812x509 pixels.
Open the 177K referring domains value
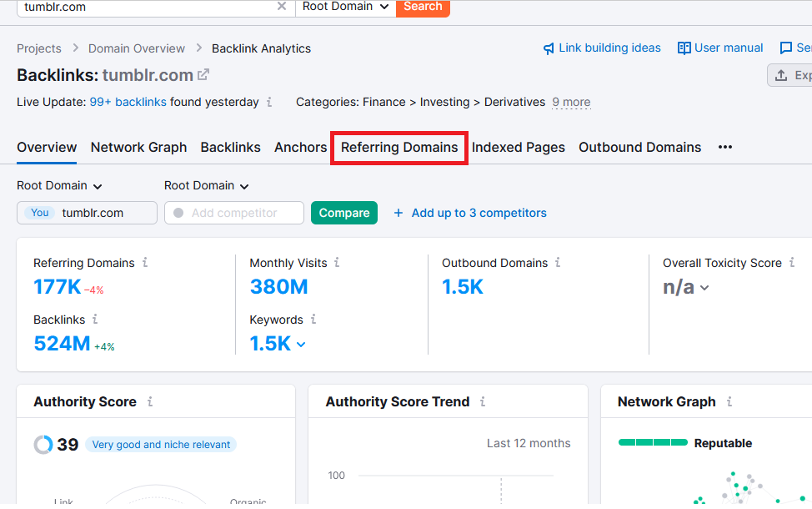57,287
